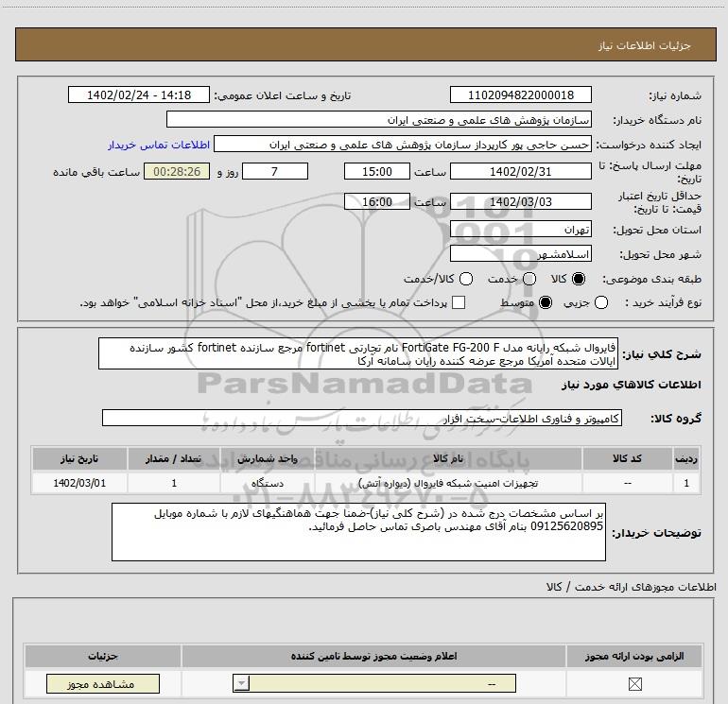Select the کالا radio button
The width and height of the screenshot is (728, 704).
click(x=579, y=279)
